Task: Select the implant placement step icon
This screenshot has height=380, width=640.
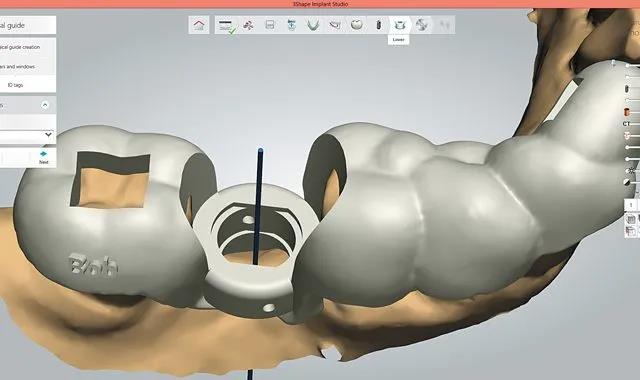Action: point(378,25)
